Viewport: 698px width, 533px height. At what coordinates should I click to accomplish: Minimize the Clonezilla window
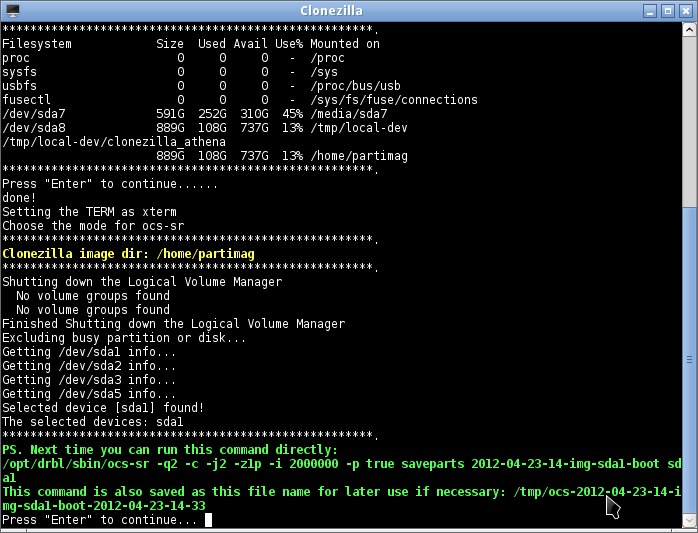click(651, 10)
